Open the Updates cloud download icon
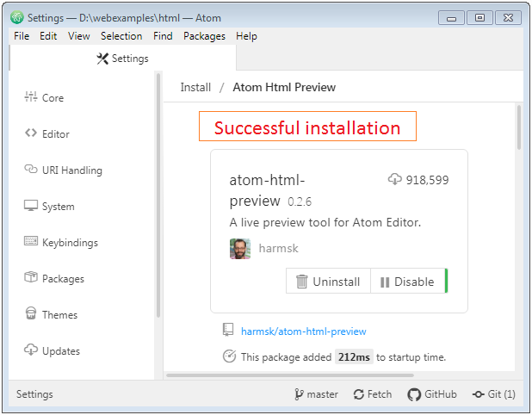The image size is (532, 415). [x=30, y=350]
